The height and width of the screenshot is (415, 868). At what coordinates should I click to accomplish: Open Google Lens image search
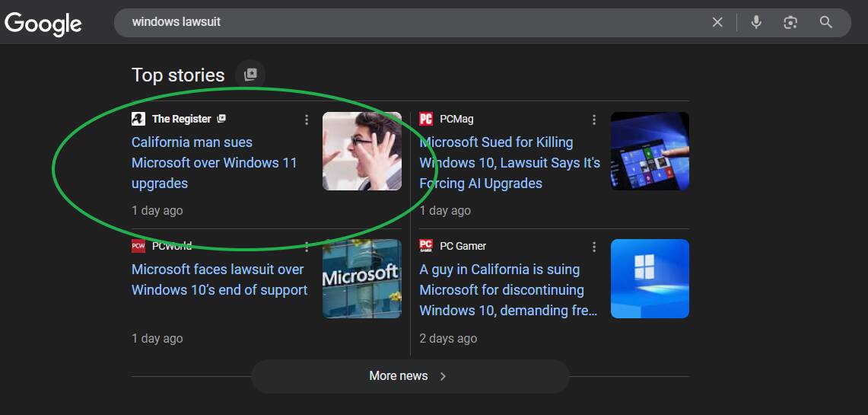[790, 23]
